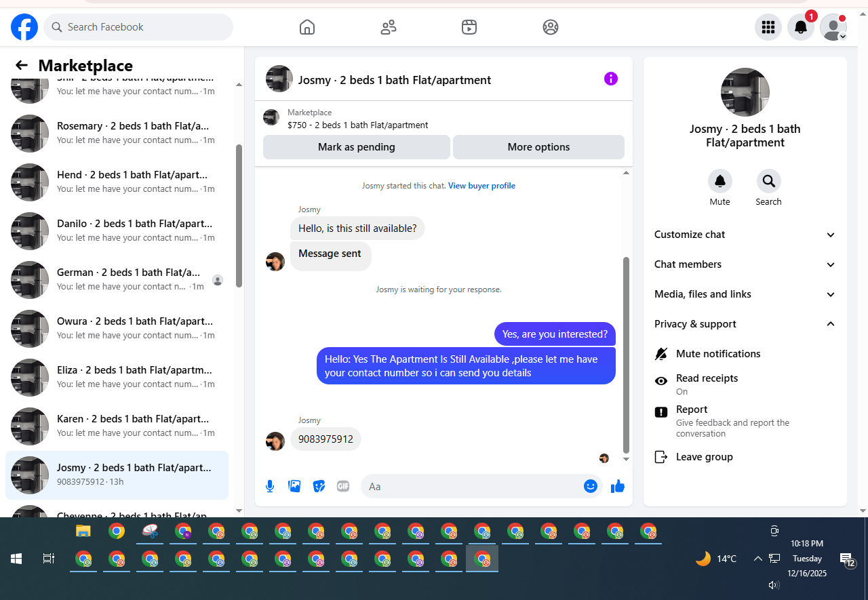This screenshot has width=868, height=600.
Task: Click Leave group text
Action: point(705,457)
